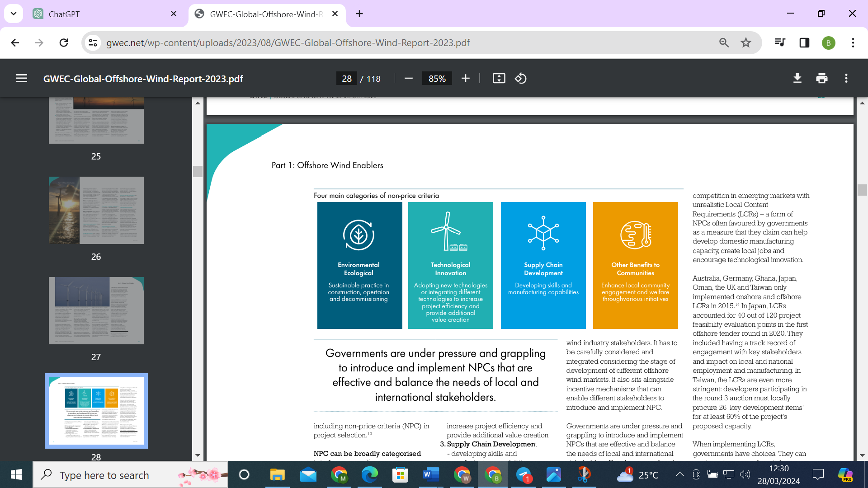Expand hidden system tray icons
The image size is (868, 488).
click(x=680, y=474)
